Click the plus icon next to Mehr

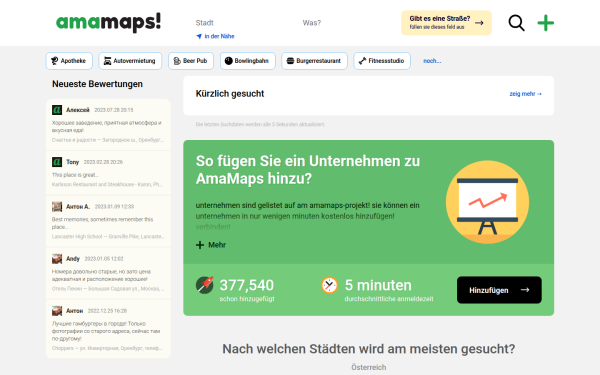point(200,245)
